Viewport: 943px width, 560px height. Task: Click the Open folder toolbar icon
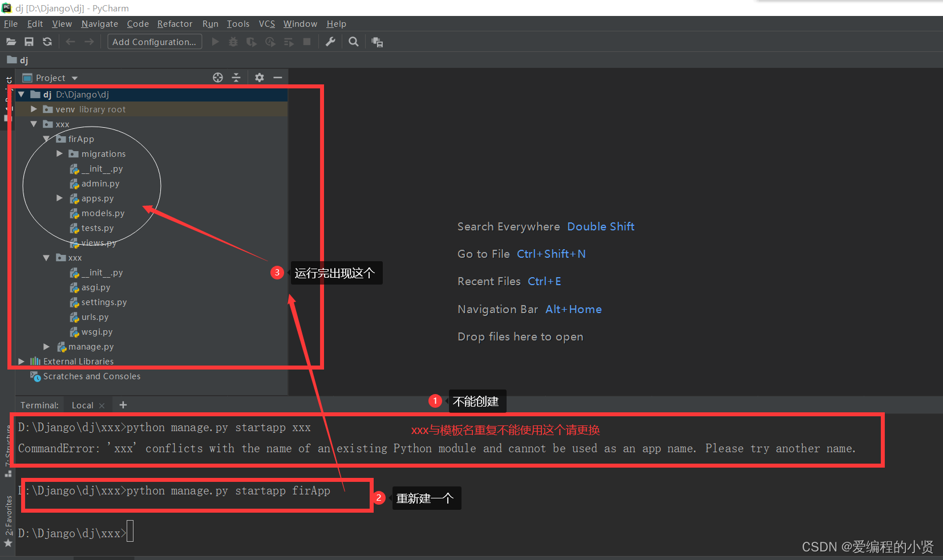point(11,42)
